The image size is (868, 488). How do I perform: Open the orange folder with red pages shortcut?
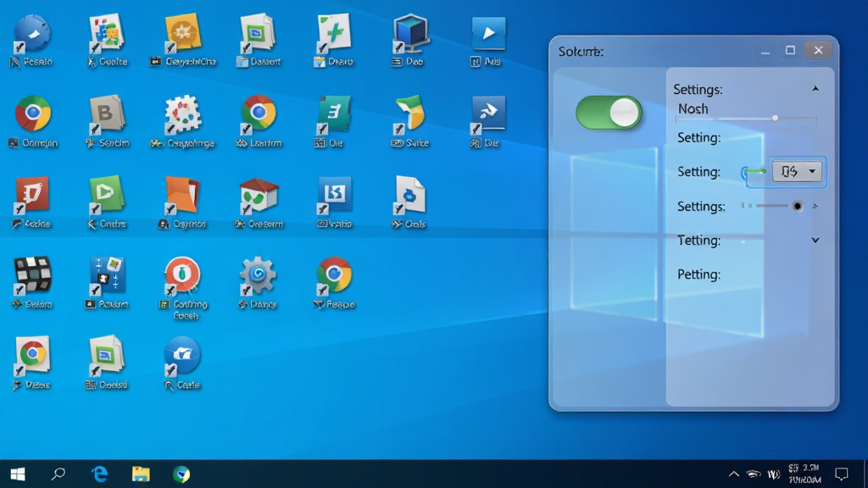click(183, 196)
